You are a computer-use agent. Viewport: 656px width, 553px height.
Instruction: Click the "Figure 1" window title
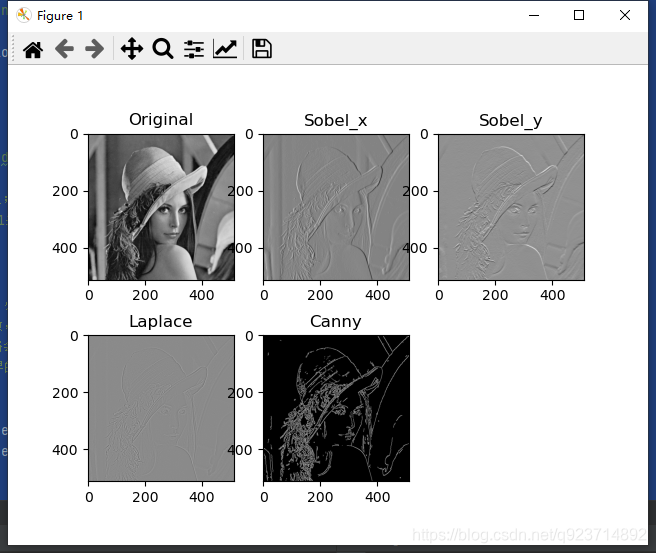click(x=60, y=16)
